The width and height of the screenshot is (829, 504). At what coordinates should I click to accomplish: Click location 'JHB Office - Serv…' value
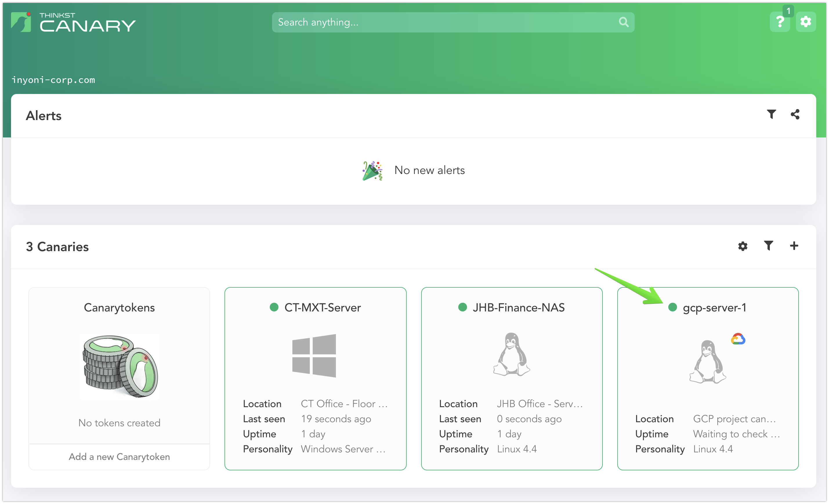click(540, 404)
